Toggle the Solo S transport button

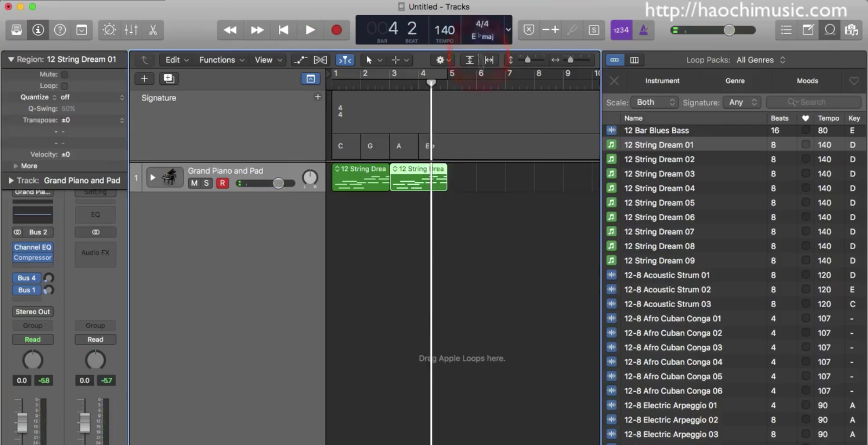[594, 30]
